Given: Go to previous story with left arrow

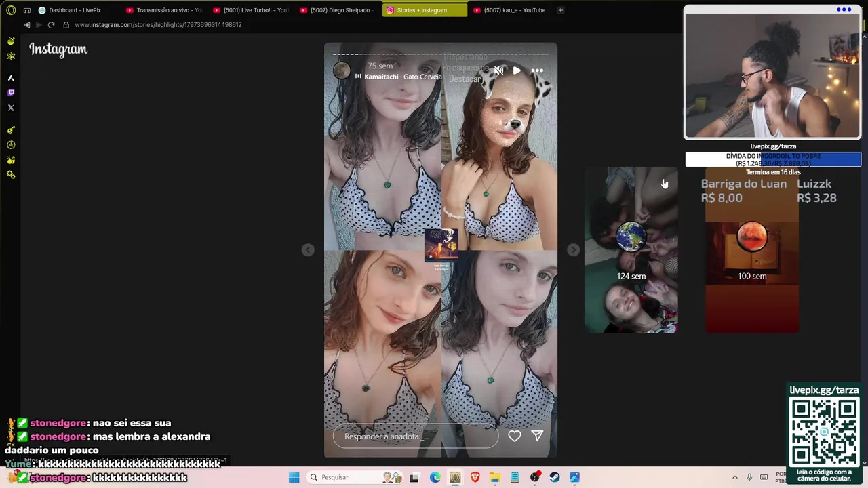Looking at the screenshot, I should pyautogui.click(x=308, y=250).
